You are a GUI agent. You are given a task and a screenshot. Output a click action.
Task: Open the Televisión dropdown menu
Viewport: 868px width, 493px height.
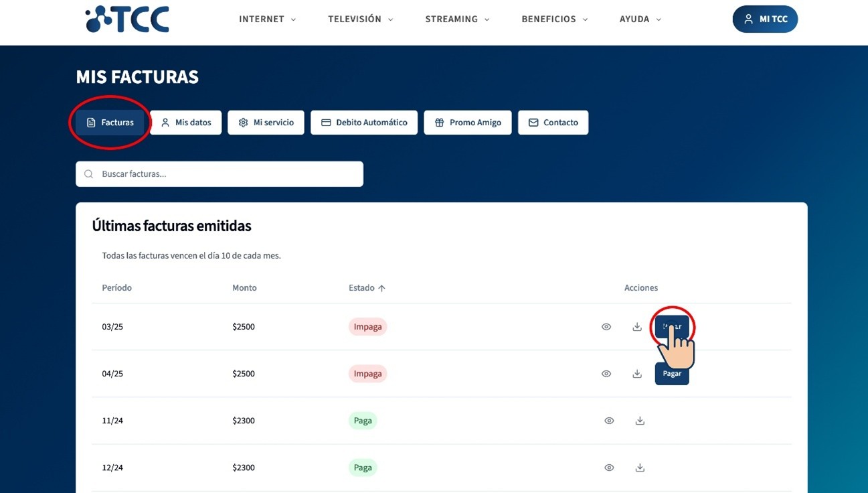click(360, 19)
